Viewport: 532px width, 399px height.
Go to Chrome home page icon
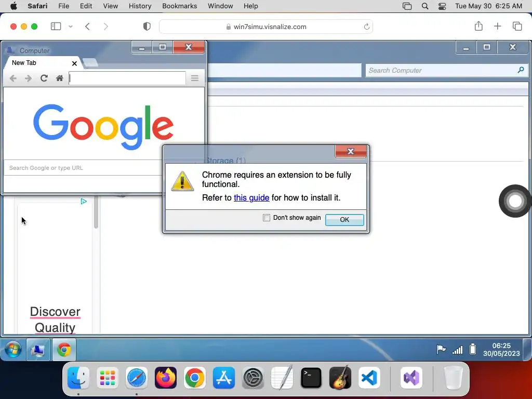pyautogui.click(x=59, y=78)
